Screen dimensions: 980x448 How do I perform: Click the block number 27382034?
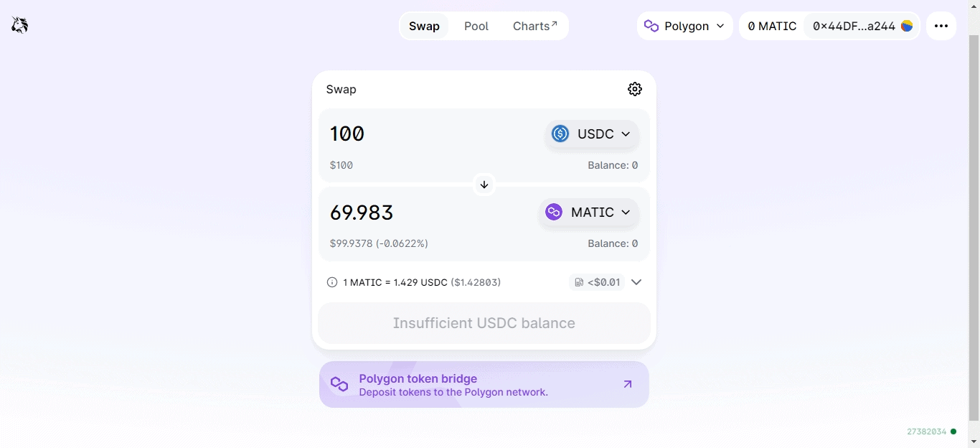[x=926, y=431]
